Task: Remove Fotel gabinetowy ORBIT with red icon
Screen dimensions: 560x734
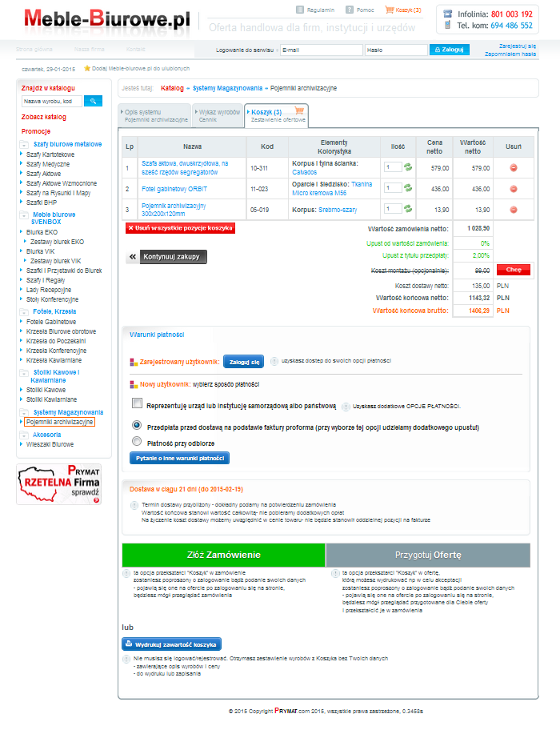Action: (x=513, y=189)
